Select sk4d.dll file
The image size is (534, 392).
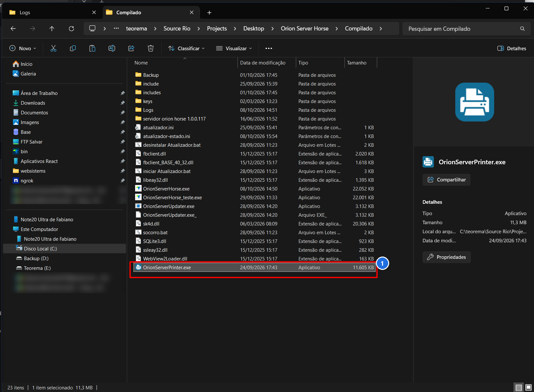[254, 224]
